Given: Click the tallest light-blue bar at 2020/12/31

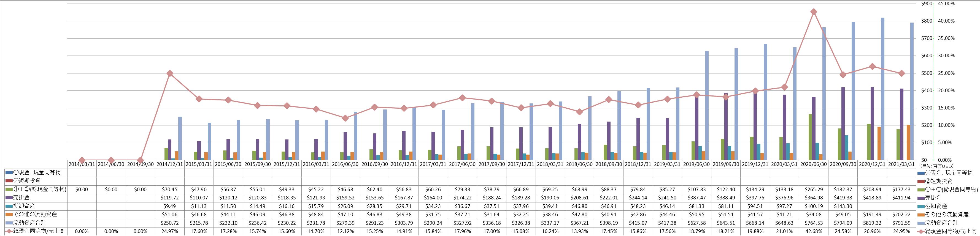Looking at the screenshot, I should coord(882,89).
